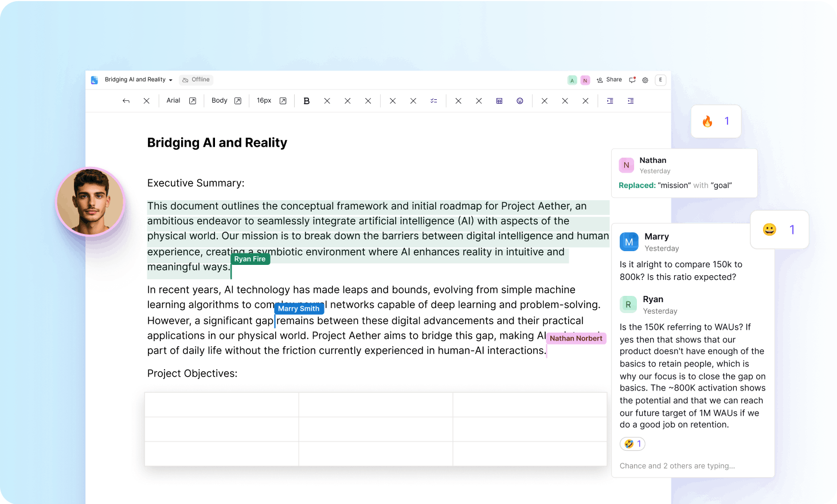Click the insert table icon
Viewport: 837px width, 504px height.
point(499,101)
